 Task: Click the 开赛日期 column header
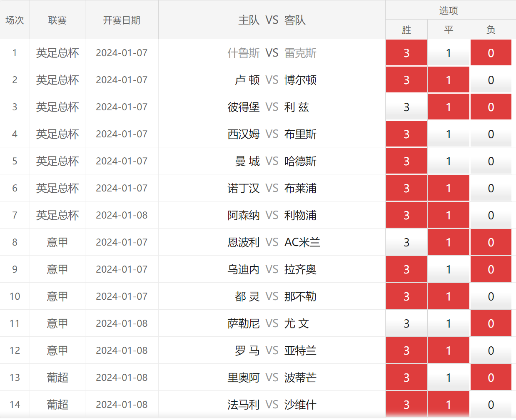tap(122, 20)
